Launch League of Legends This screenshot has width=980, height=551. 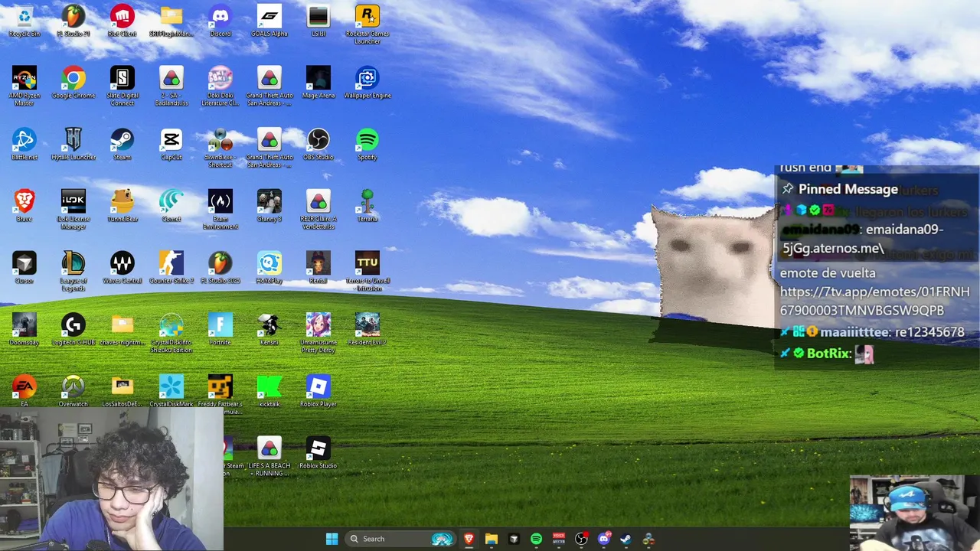(x=73, y=271)
